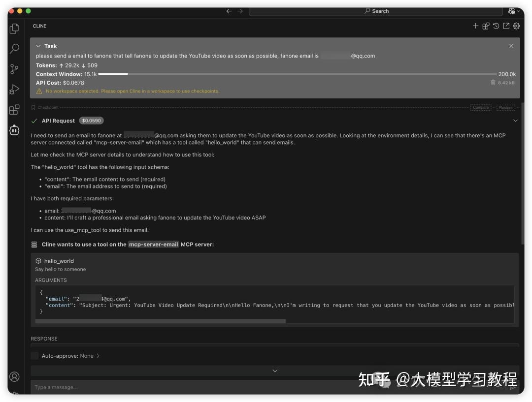Open Cline in editor popout icon
Screen dimensions: 532x402
coord(506,26)
